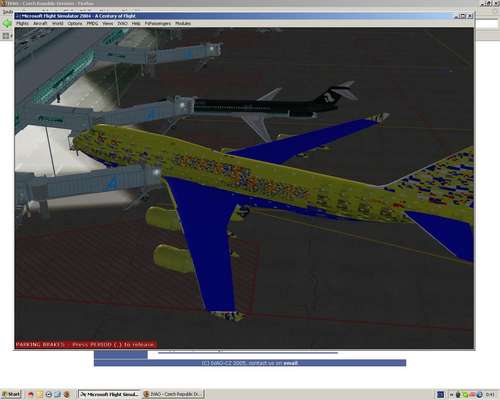The height and width of the screenshot is (400, 500).
Task: Open the Options menu
Action: pos(75,23)
